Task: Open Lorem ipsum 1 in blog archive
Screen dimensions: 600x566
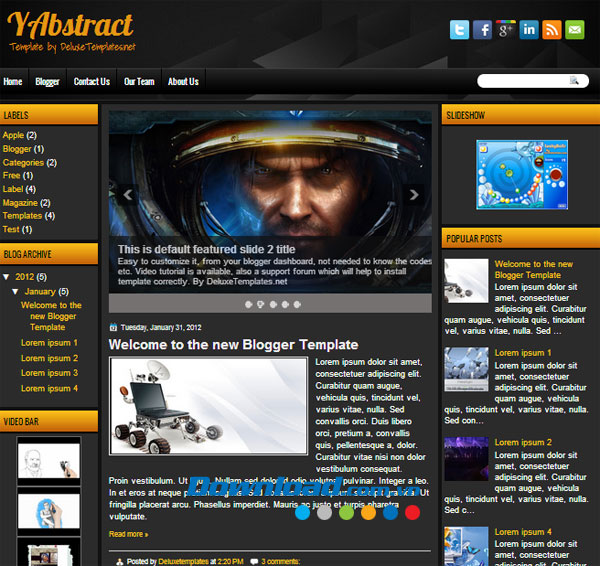Action: coord(49,343)
